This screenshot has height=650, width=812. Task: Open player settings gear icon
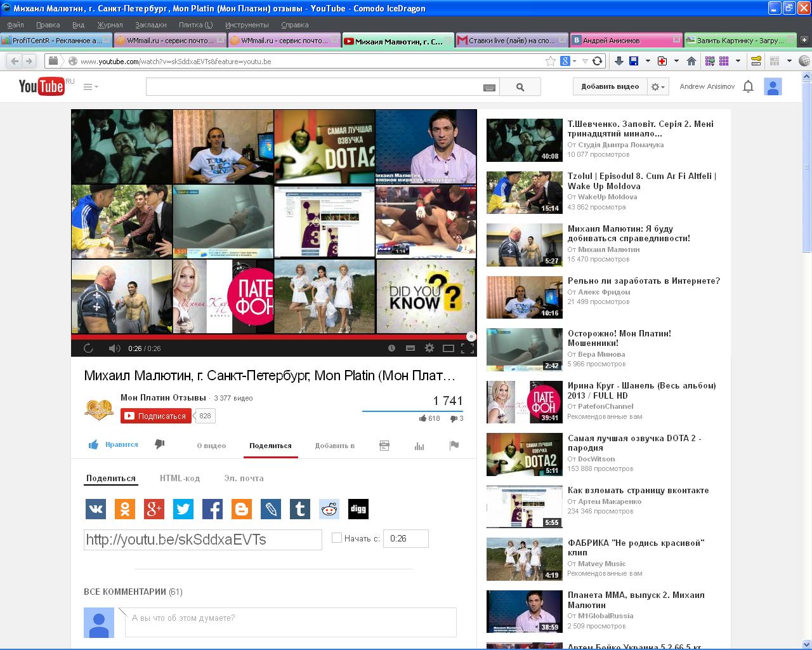pos(429,348)
